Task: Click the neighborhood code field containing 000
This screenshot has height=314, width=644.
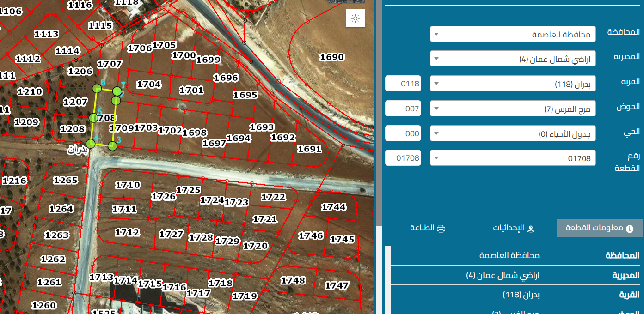Action: pyautogui.click(x=403, y=134)
